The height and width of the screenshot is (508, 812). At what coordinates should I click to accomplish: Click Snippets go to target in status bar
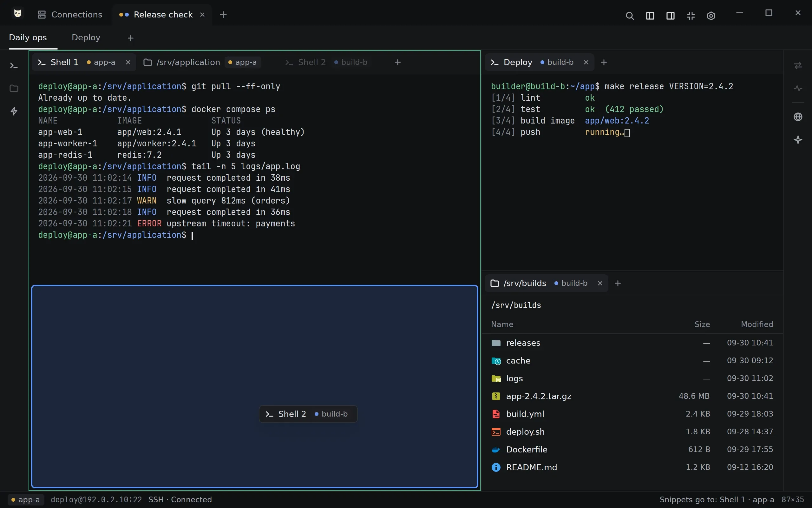(x=717, y=500)
